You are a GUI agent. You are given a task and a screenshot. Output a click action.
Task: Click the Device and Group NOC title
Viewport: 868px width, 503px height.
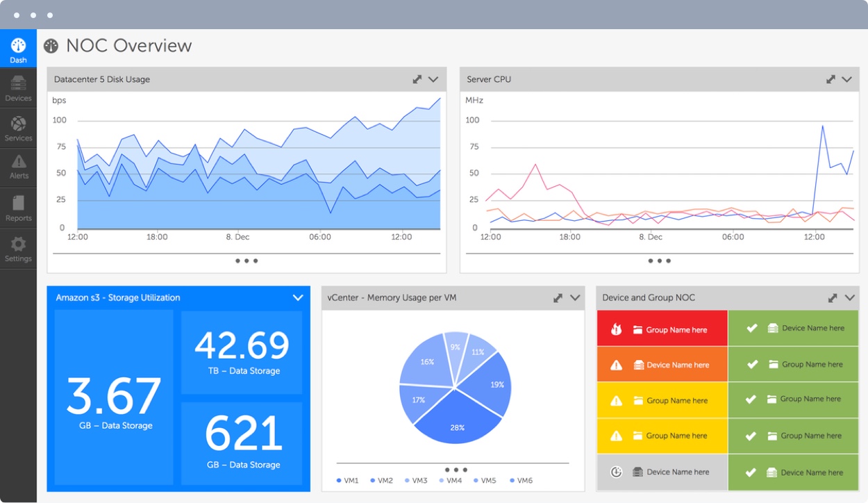pos(649,297)
